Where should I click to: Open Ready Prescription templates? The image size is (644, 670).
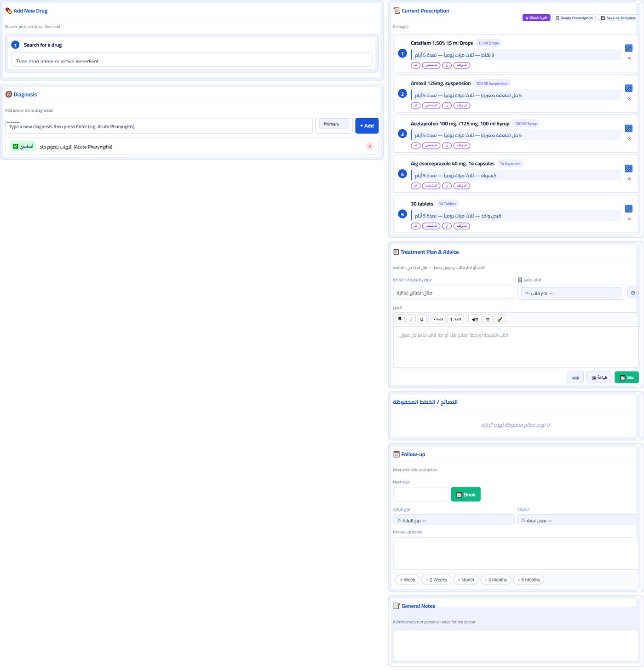tap(574, 18)
